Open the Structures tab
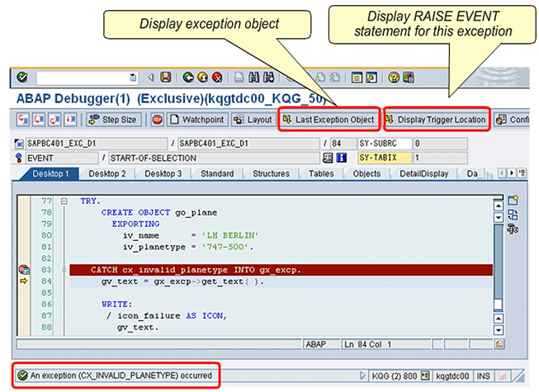539x392 pixels. [x=269, y=174]
